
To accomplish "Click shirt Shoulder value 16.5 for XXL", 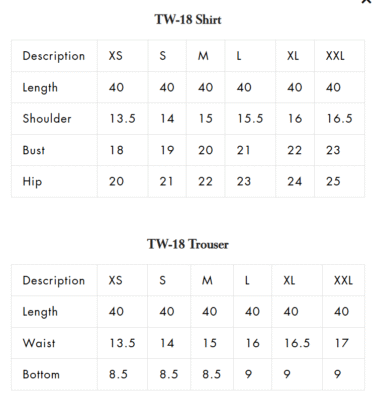I will 339,119.
